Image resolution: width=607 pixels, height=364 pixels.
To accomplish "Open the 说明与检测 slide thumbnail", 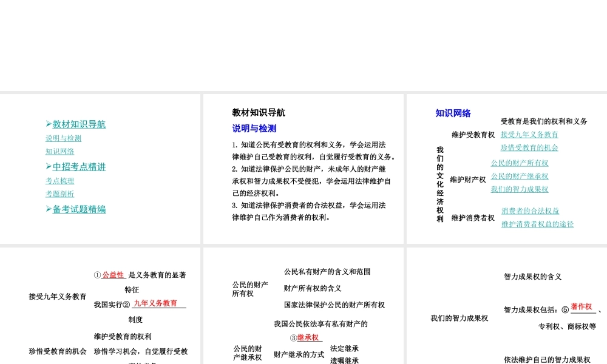I will point(303,169).
